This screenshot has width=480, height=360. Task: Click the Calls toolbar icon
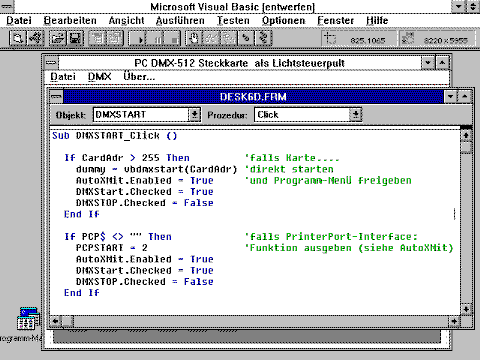point(229,38)
